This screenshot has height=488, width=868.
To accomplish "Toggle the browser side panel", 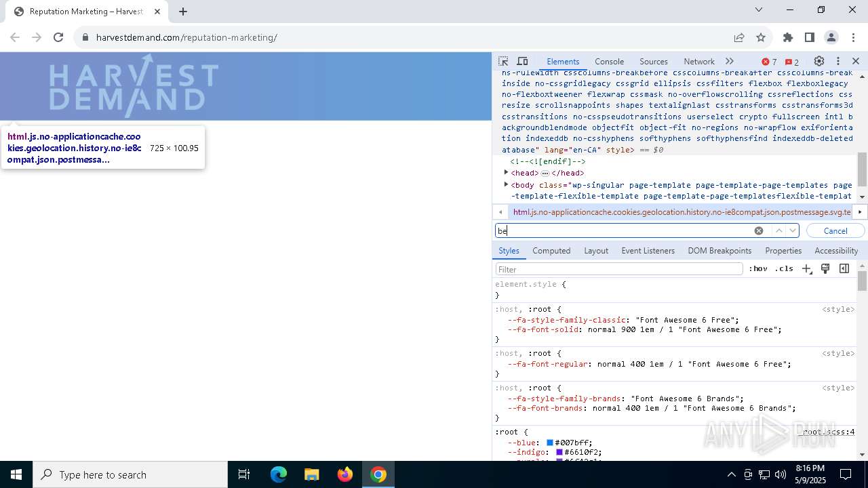I will tap(810, 37).
